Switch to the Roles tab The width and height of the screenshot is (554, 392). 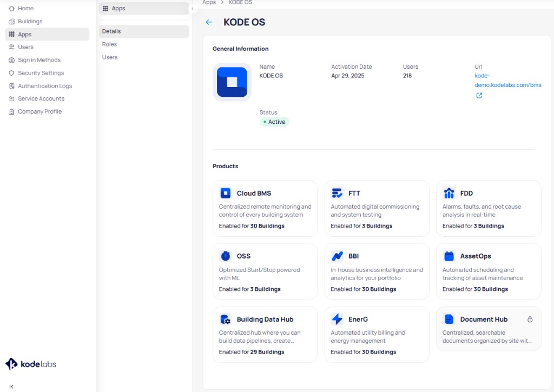point(144,44)
